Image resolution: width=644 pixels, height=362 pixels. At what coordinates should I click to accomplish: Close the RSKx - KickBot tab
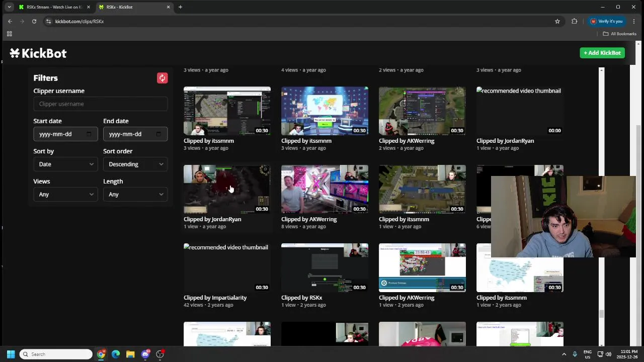click(168, 7)
